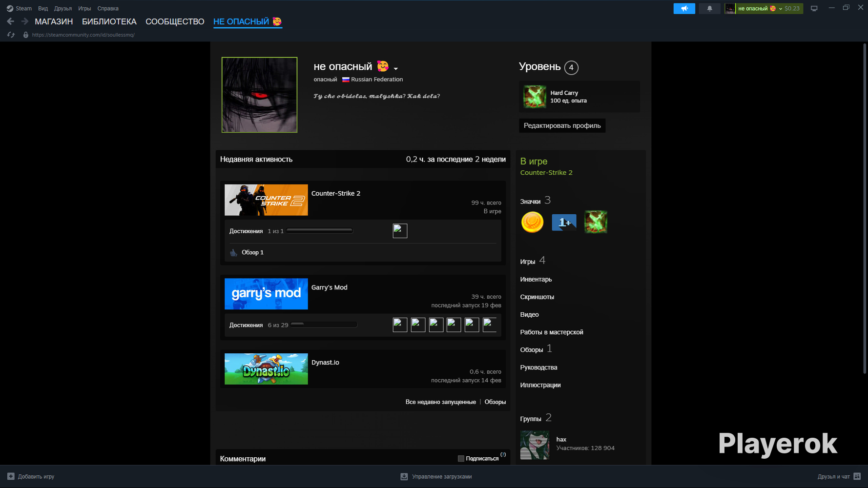Expand the username dropdown arrow on profile
This screenshot has height=488, width=868.
coord(395,69)
